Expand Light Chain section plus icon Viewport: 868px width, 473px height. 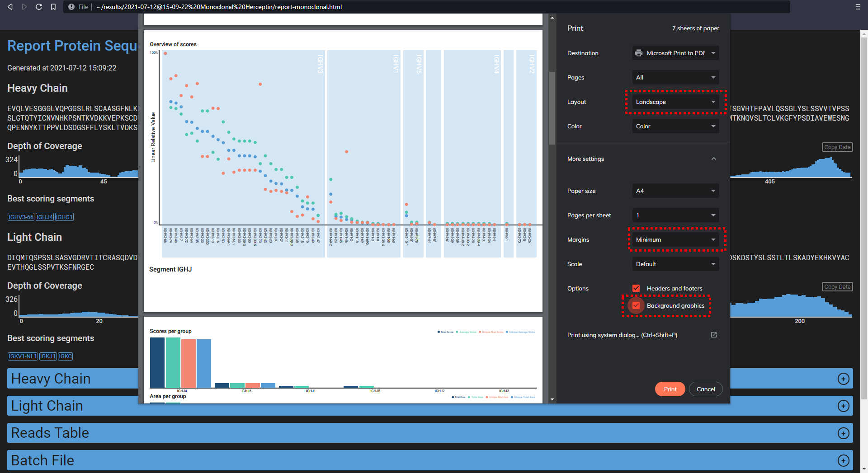843,406
